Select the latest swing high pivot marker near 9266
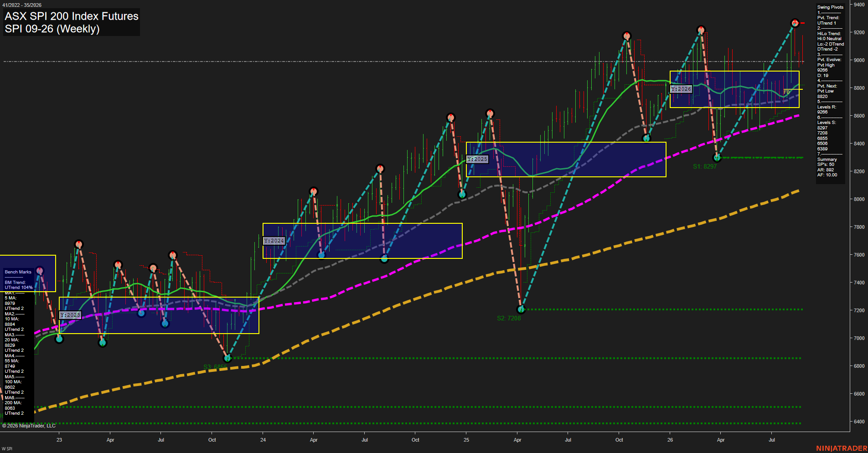Image resolution: width=868 pixels, height=453 pixels. point(795,23)
